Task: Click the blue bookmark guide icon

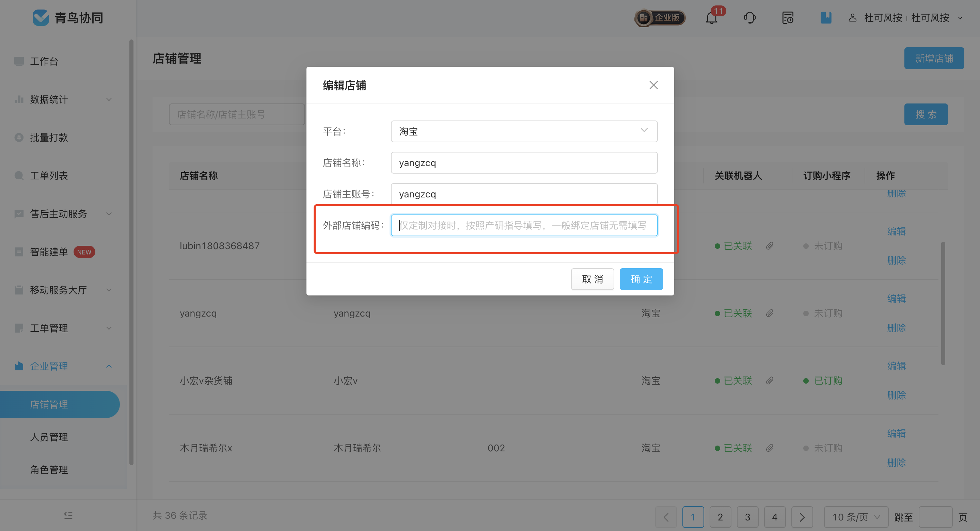Action: (826, 17)
